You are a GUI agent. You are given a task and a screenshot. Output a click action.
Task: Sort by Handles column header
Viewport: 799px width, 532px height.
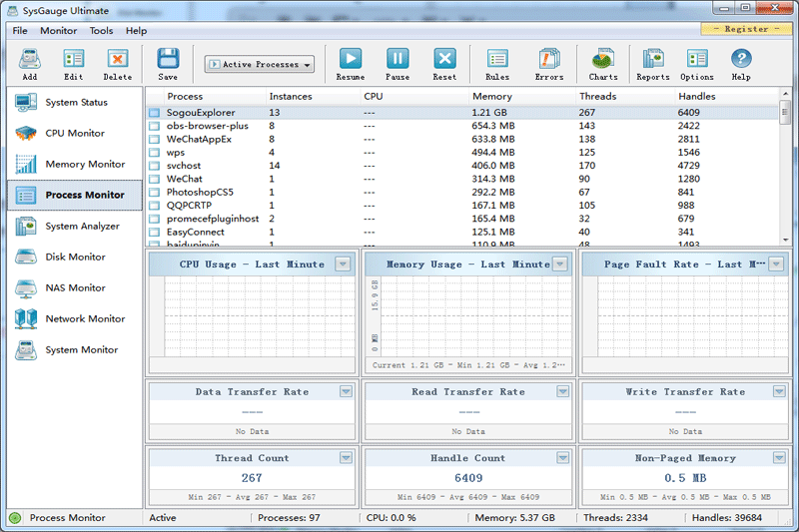pyautogui.click(x=727, y=96)
